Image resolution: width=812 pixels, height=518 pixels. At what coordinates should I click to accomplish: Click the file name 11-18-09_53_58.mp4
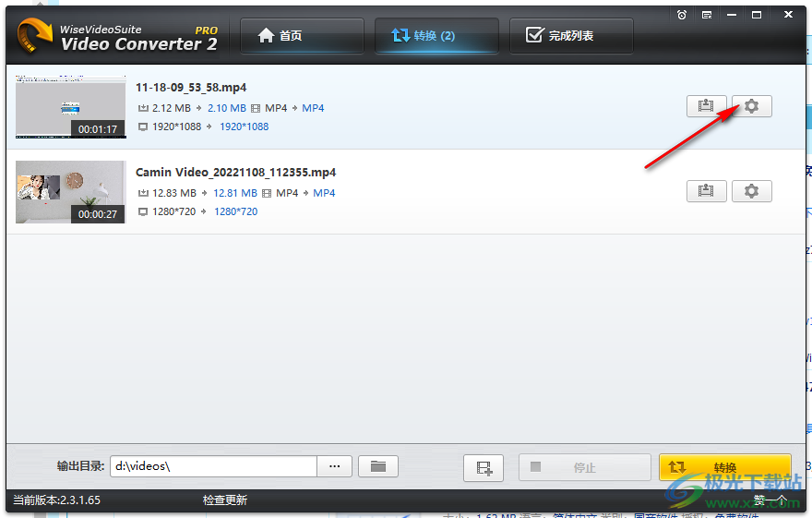(191, 88)
